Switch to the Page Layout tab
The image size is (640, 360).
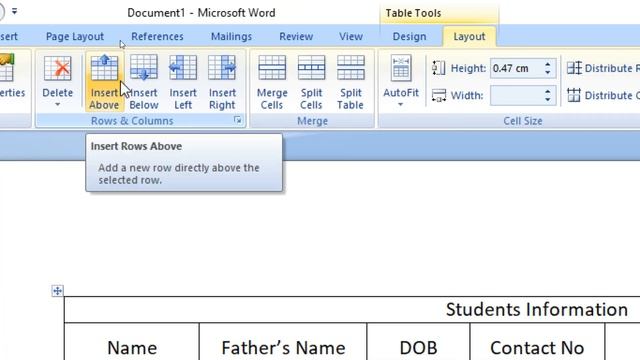pos(75,36)
